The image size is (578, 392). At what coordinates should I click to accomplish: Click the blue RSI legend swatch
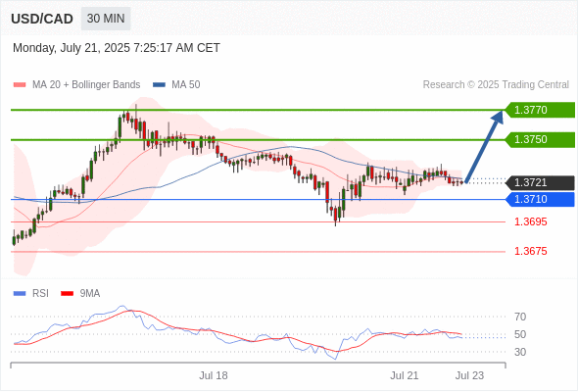click(x=20, y=294)
